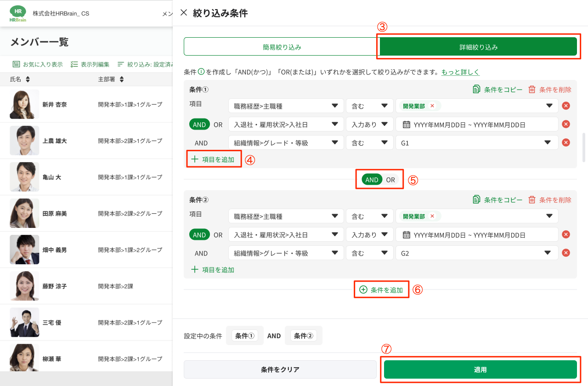
Task: Remove 入社日 row in 条件① with red X
Action: [566, 124]
